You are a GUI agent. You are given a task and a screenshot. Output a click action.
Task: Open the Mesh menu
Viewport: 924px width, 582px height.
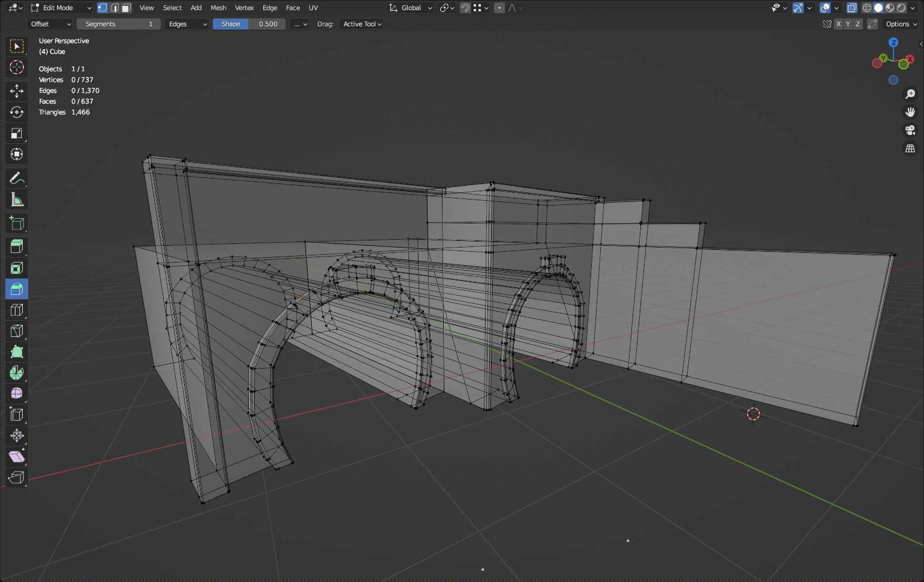[218, 8]
